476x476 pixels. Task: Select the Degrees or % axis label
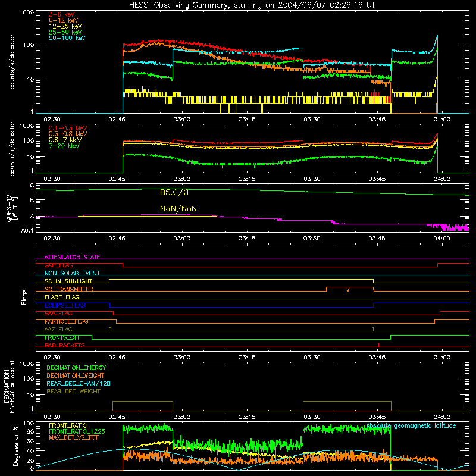click(x=15, y=446)
